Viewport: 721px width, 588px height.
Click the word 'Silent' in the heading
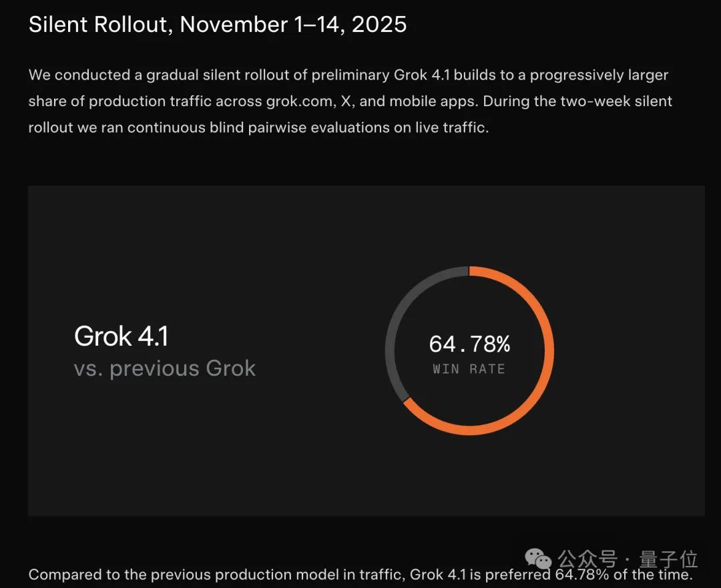(61, 25)
